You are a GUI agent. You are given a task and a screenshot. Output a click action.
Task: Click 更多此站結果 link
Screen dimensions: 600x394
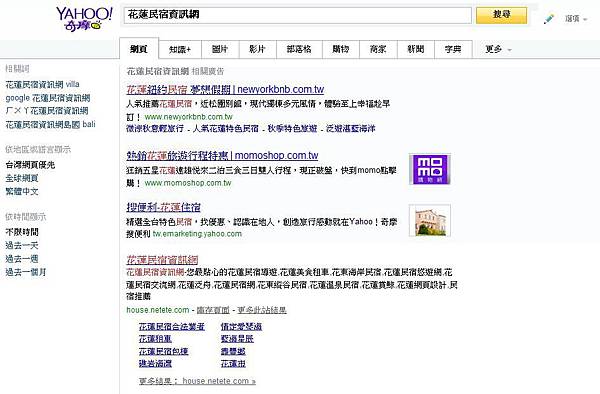pyautogui.click(x=262, y=310)
